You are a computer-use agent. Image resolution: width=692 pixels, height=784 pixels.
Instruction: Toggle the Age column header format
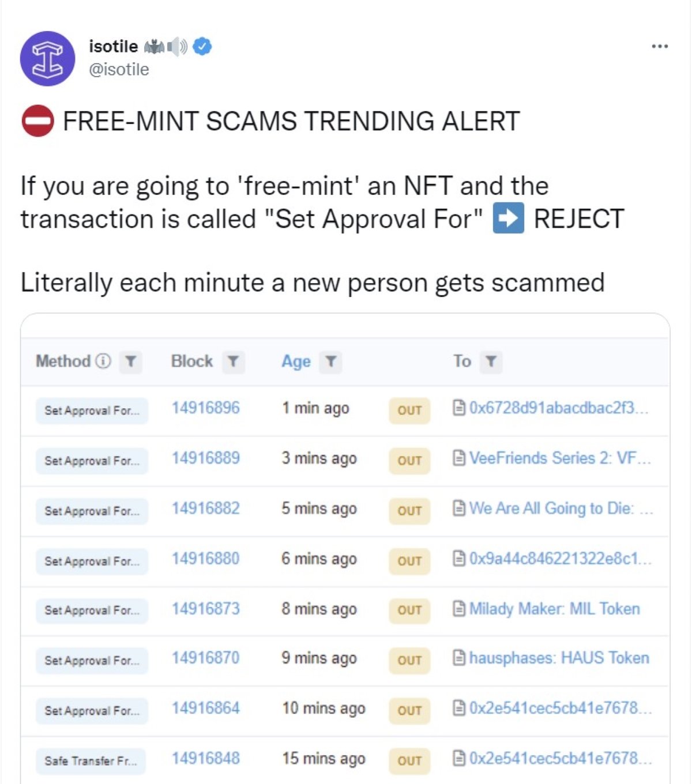pyautogui.click(x=296, y=361)
